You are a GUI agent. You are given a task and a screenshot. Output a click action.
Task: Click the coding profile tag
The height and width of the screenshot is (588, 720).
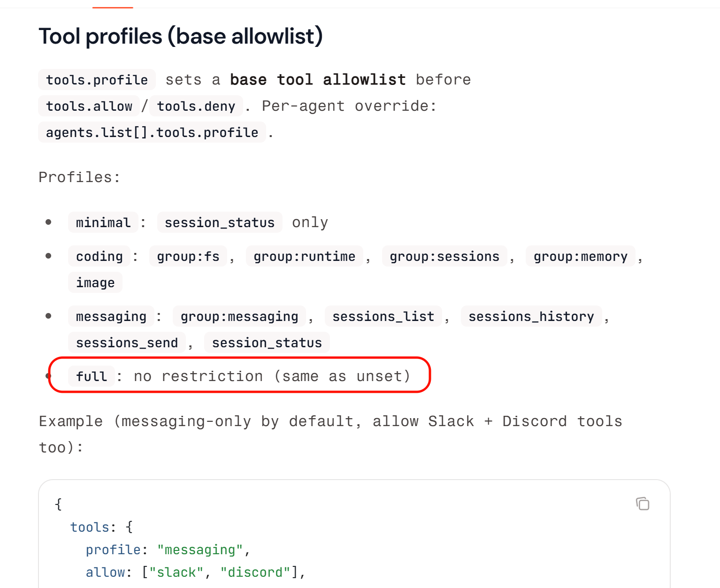[100, 256]
